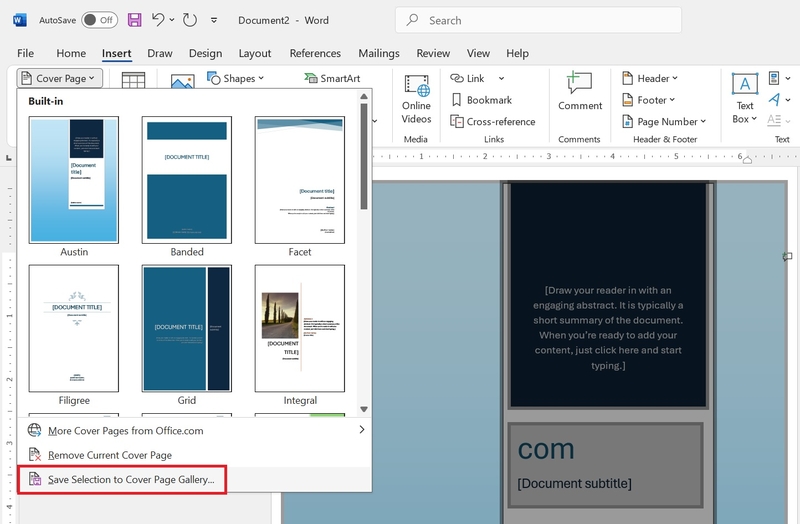Open the Layout tab
This screenshot has width=800, height=524.
pos(255,53)
